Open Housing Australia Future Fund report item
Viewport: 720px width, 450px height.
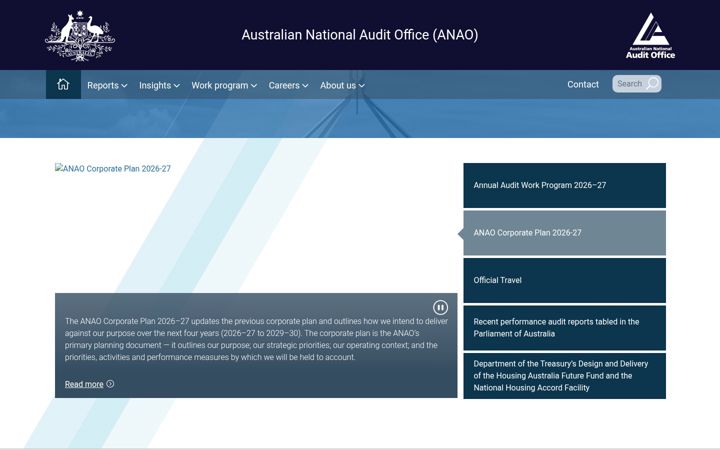(564, 376)
